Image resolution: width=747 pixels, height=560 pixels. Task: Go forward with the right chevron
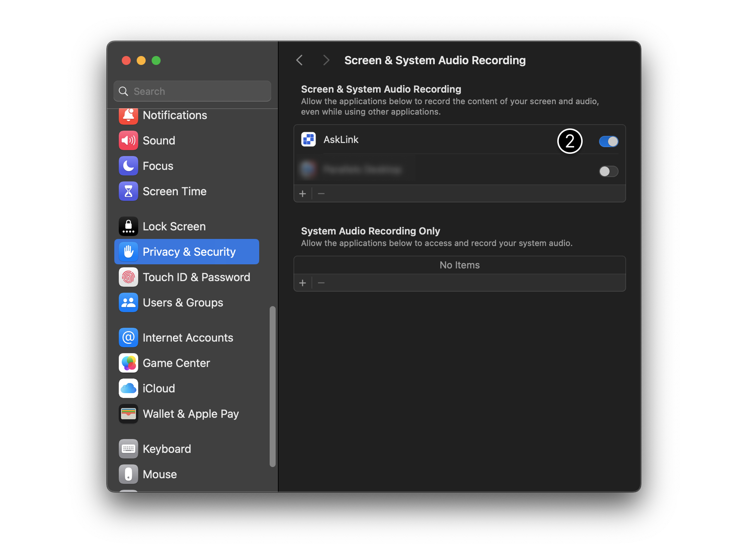pyautogui.click(x=326, y=60)
